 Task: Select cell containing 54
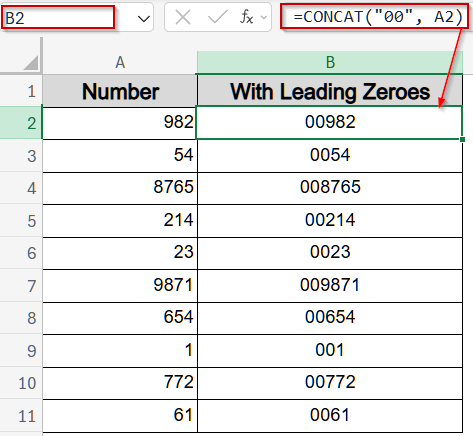pos(120,156)
